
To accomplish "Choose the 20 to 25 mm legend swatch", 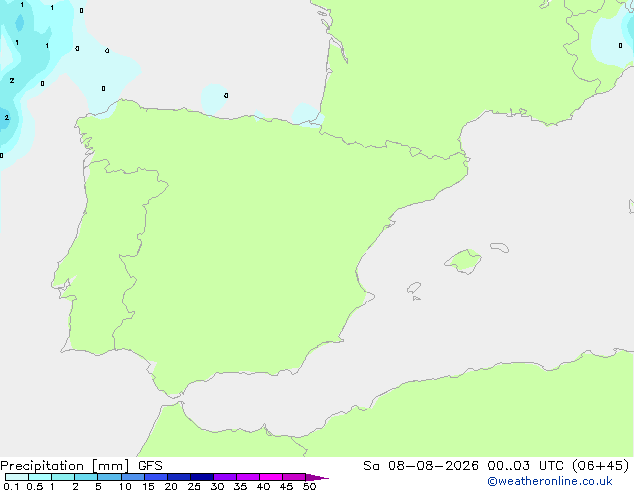I will click(179, 477).
